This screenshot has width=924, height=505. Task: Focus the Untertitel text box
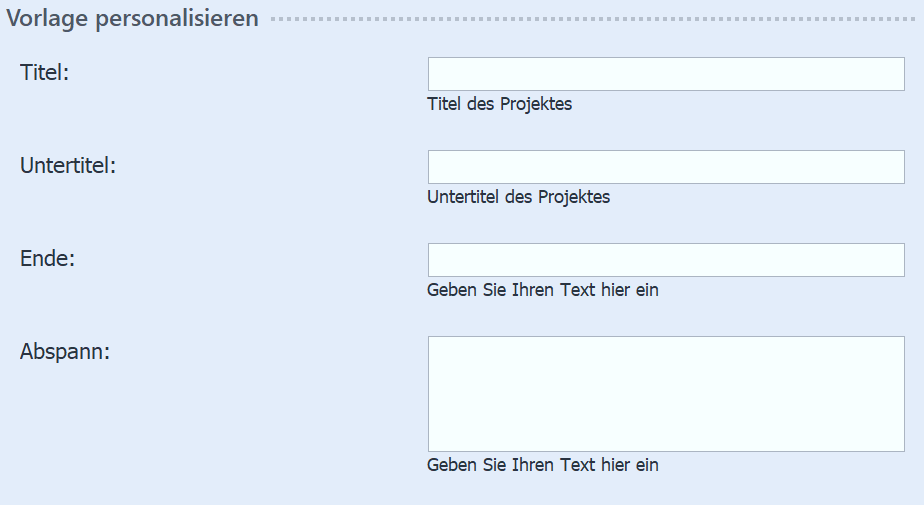pyautogui.click(x=666, y=167)
